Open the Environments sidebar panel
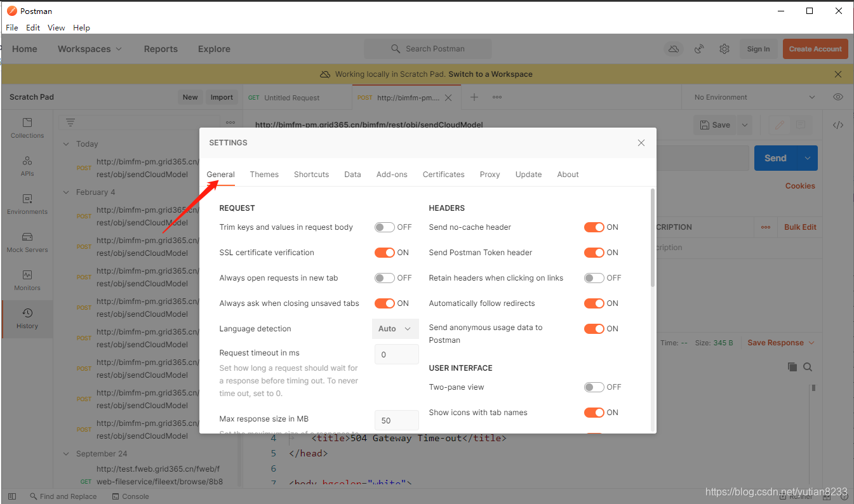854x504 pixels. click(x=27, y=204)
